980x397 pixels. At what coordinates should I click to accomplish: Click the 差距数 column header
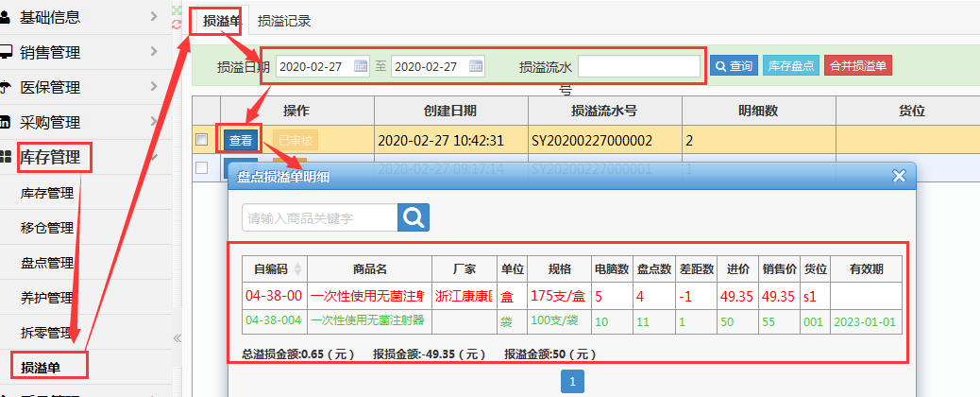click(x=697, y=269)
